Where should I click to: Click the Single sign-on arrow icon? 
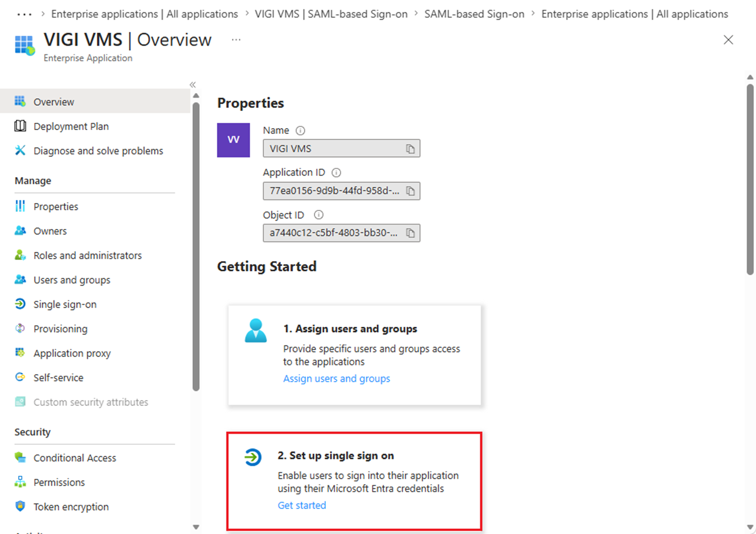pyautogui.click(x=20, y=304)
